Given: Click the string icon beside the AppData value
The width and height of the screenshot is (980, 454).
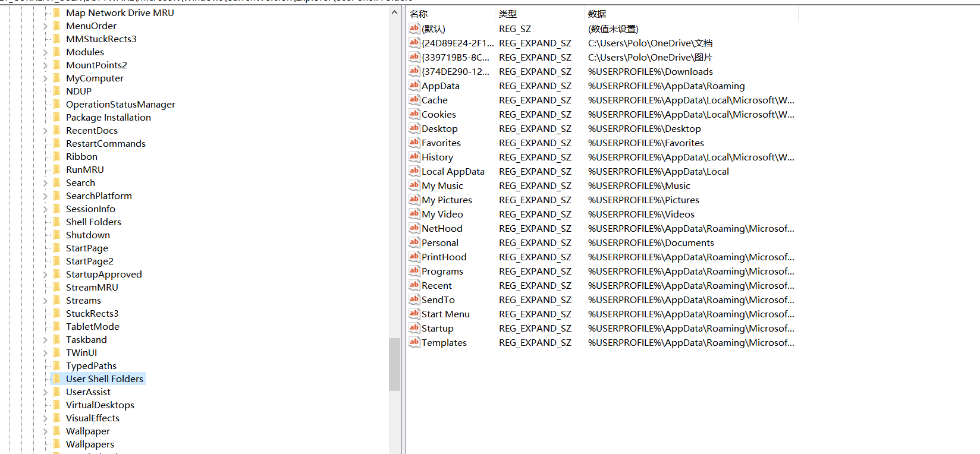Looking at the screenshot, I should click(414, 86).
